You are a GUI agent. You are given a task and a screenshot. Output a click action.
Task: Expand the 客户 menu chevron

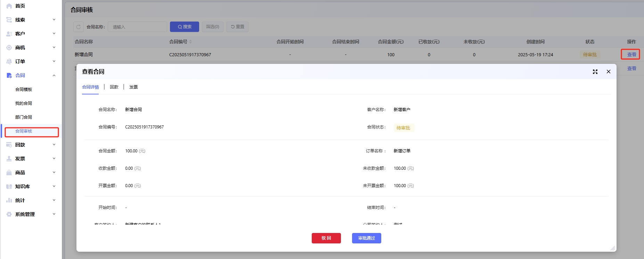tap(54, 34)
